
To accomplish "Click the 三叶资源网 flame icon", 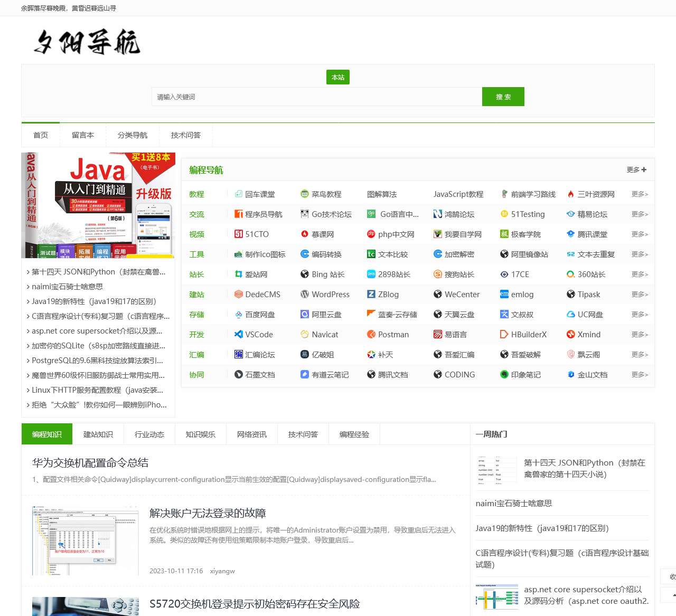I will 571,194.
